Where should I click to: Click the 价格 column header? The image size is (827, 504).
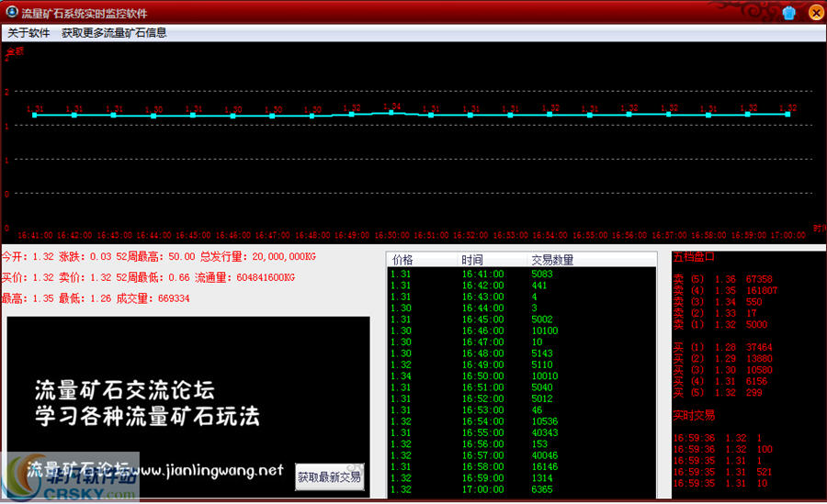coord(422,260)
